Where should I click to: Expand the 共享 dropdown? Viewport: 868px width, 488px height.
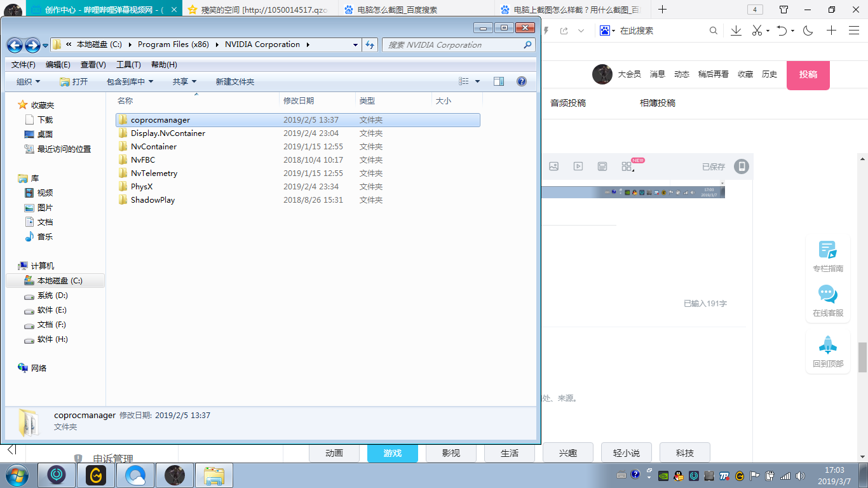[x=185, y=81]
